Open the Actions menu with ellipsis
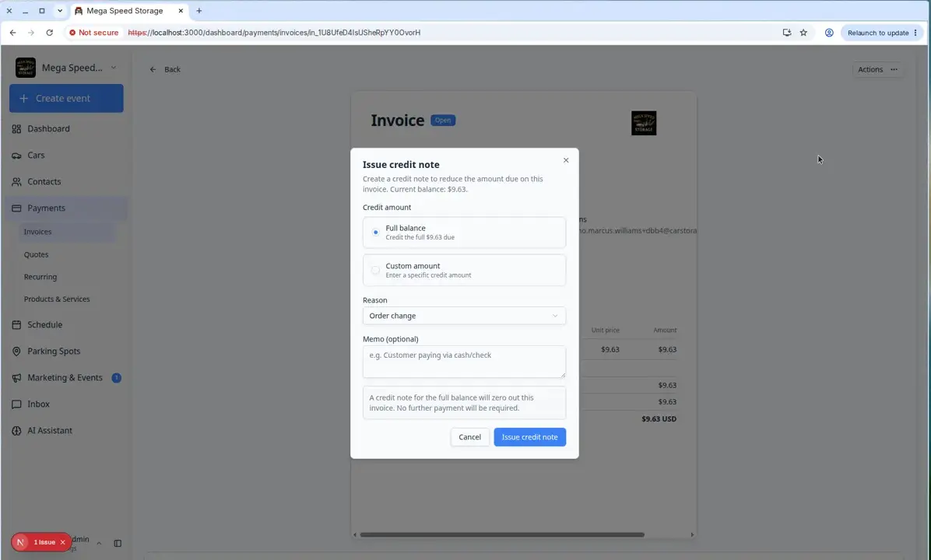The height and width of the screenshot is (560, 931). point(877,69)
